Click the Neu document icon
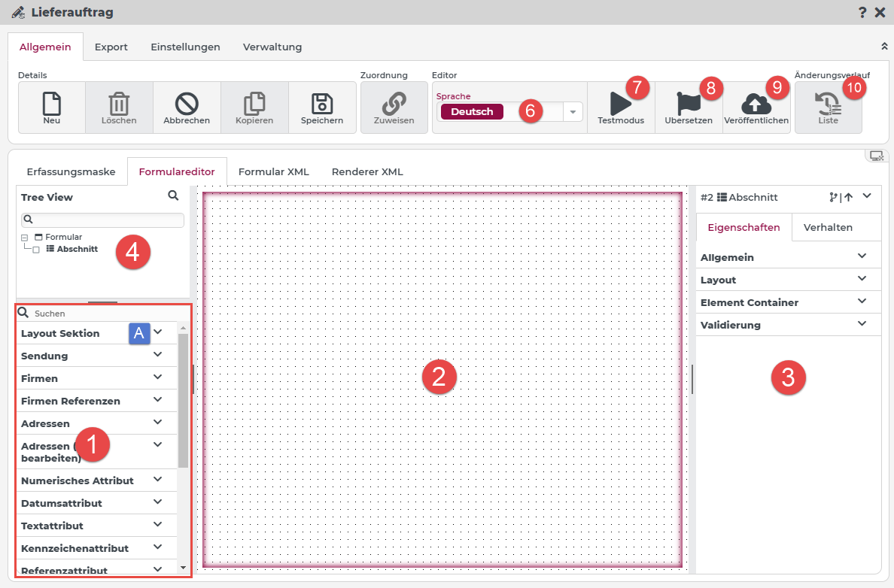This screenshot has height=588, width=894. (x=51, y=103)
